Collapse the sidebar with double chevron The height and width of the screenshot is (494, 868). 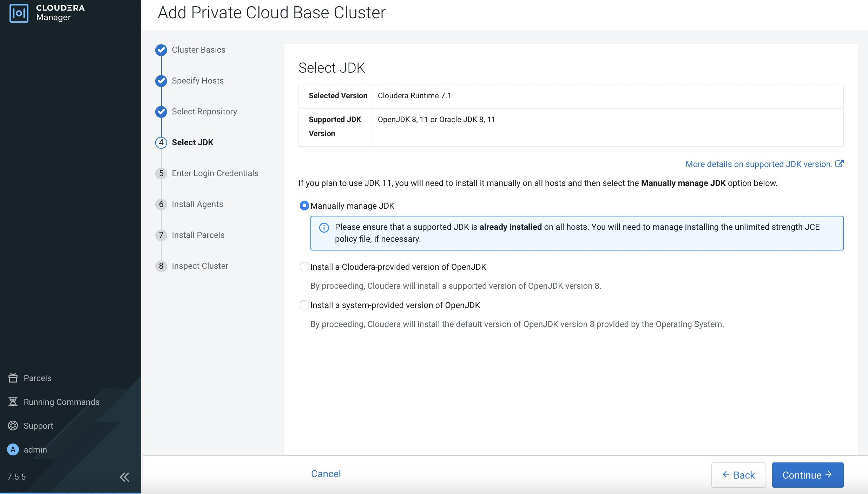click(124, 477)
